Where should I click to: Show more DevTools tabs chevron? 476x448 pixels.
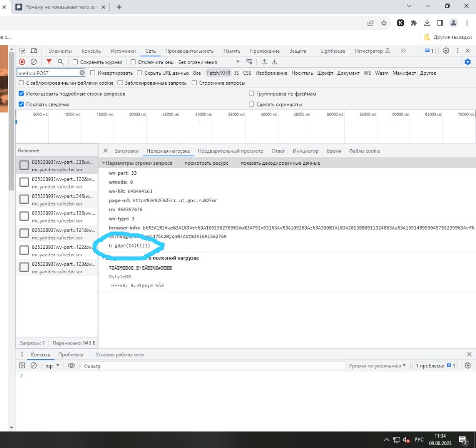point(403,51)
